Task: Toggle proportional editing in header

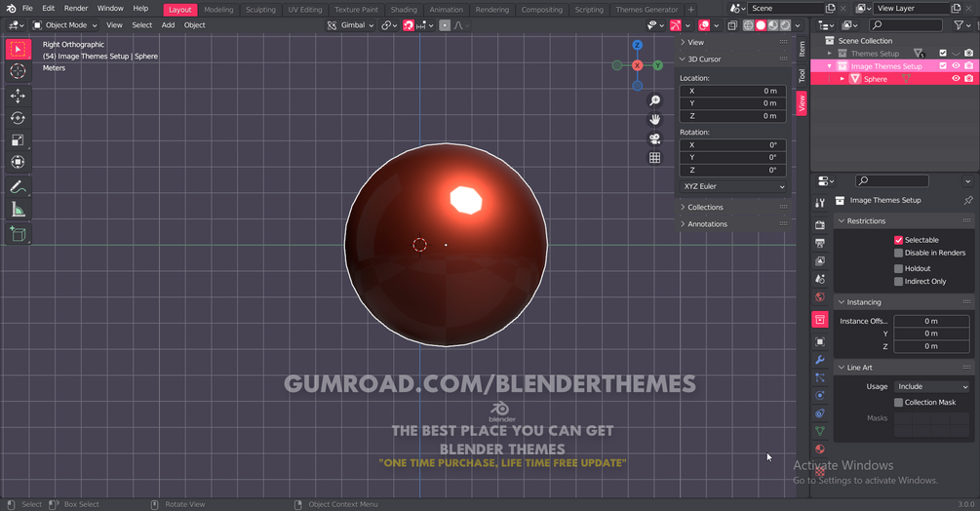Action: coord(445,25)
